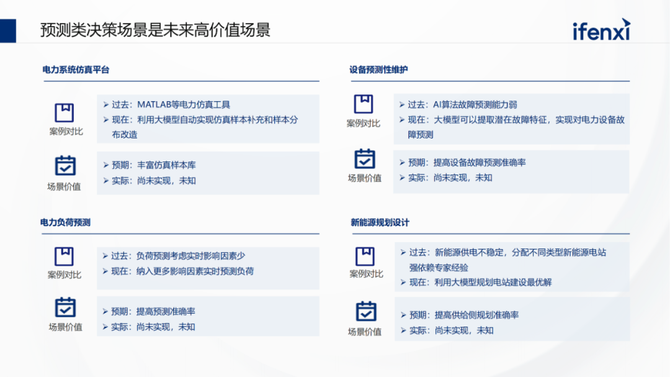Click text 现在：大模型可以提取潜在故障特征

(x=477, y=120)
